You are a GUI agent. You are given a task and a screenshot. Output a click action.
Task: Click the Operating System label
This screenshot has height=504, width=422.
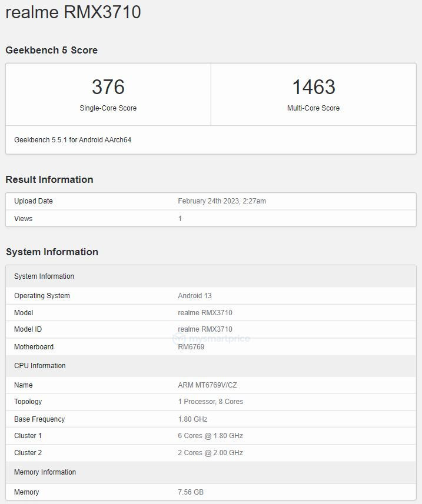pyautogui.click(x=42, y=296)
